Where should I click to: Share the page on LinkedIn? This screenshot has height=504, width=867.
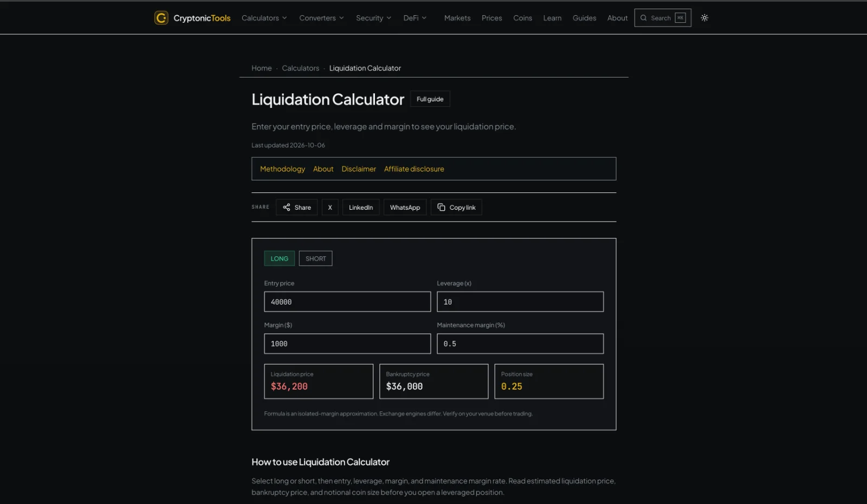(x=361, y=207)
